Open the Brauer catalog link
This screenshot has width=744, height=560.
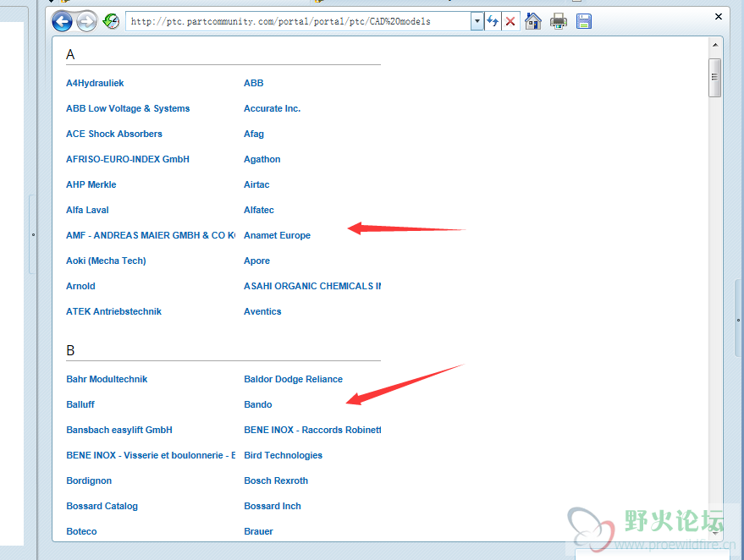[x=259, y=531]
